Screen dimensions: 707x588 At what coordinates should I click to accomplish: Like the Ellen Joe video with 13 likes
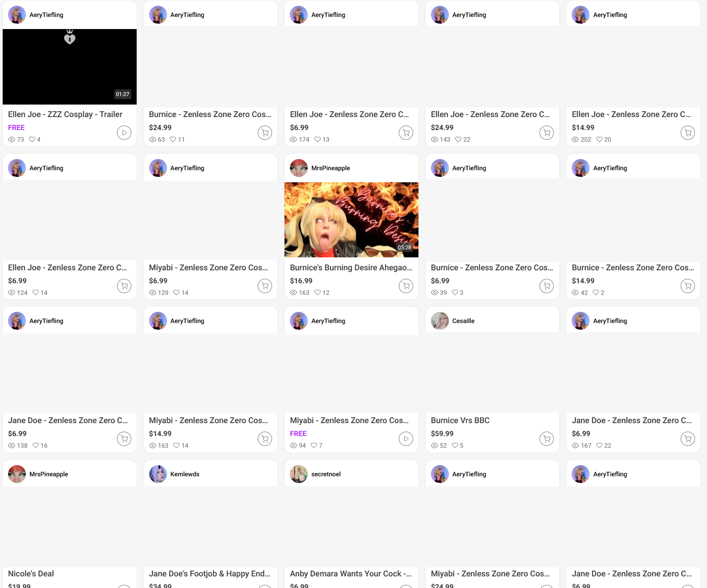coord(318,139)
